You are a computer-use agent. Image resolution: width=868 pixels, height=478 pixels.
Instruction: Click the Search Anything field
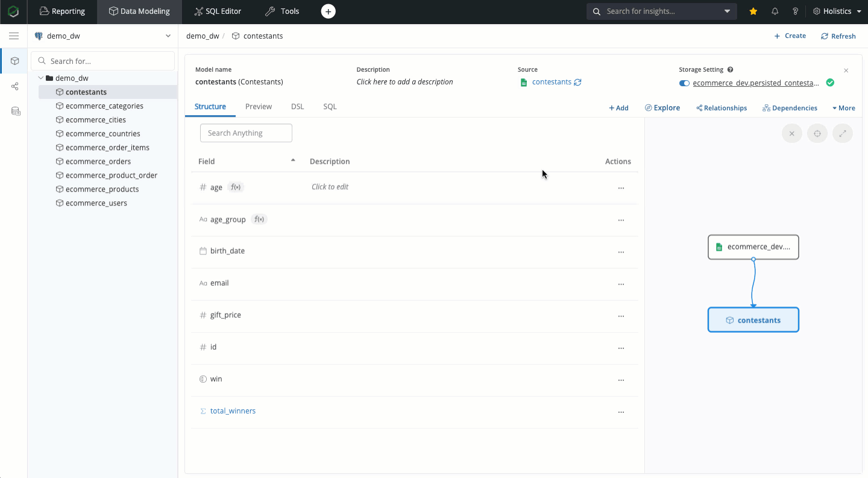click(x=246, y=133)
